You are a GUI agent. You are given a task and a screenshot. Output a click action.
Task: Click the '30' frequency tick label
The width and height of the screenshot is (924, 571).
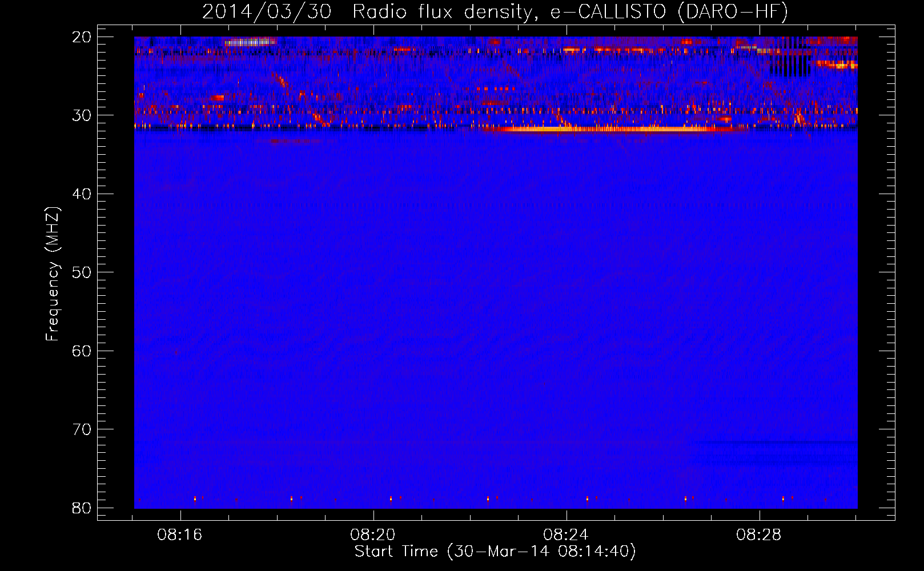tap(82, 115)
